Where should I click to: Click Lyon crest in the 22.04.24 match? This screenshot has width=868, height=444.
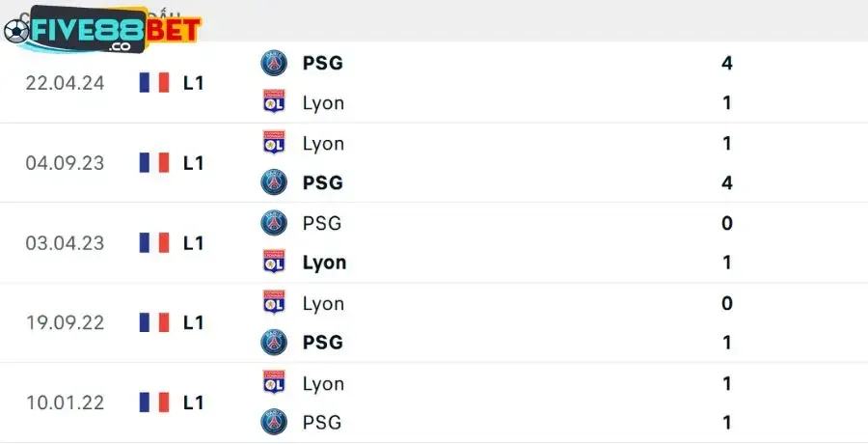point(275,102)
